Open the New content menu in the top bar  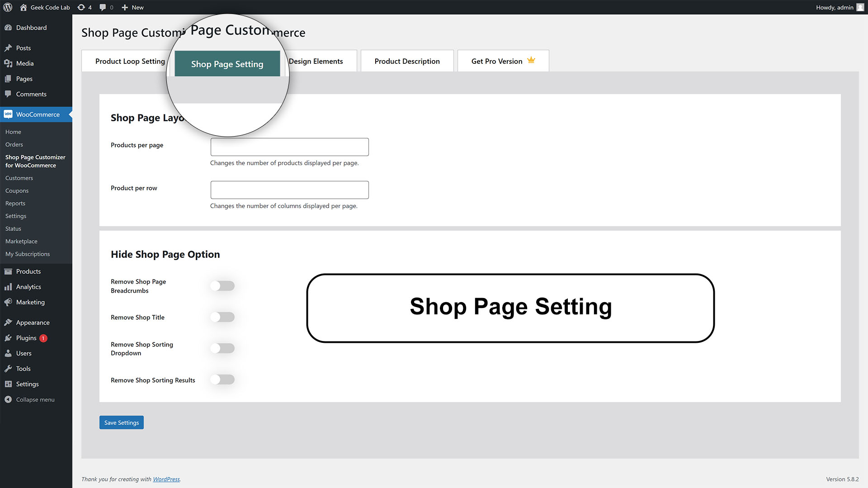(132, 7)
